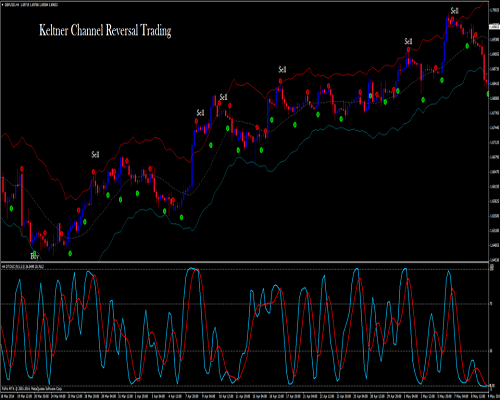This screenshot has width=500, height=400.
Task: Click the oscillator scale value at bottom right corner
Action: [492, 386]
